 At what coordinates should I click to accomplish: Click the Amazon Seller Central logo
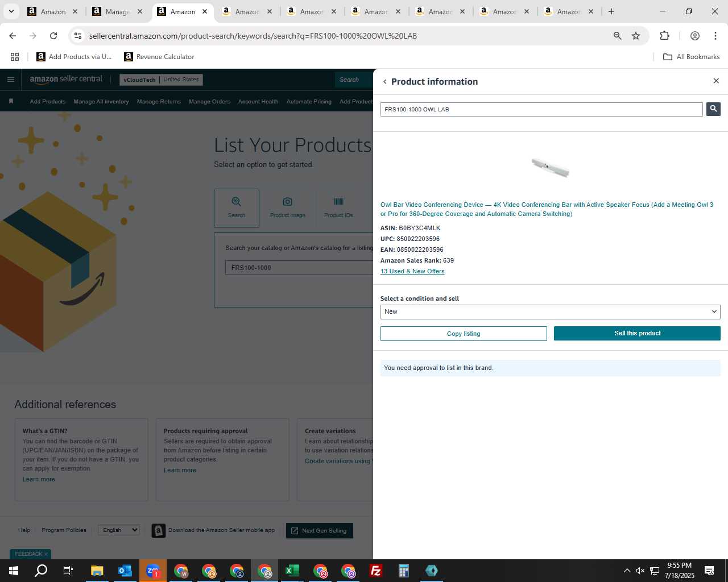click(x=66, y=80)
